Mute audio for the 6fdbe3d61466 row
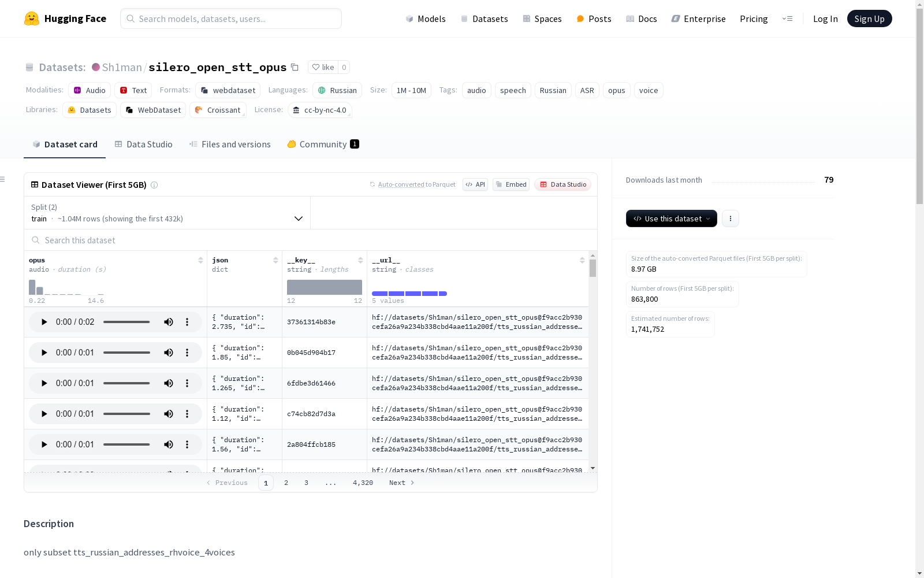Viewport: 924px width, 578px height. click(169, 383)
